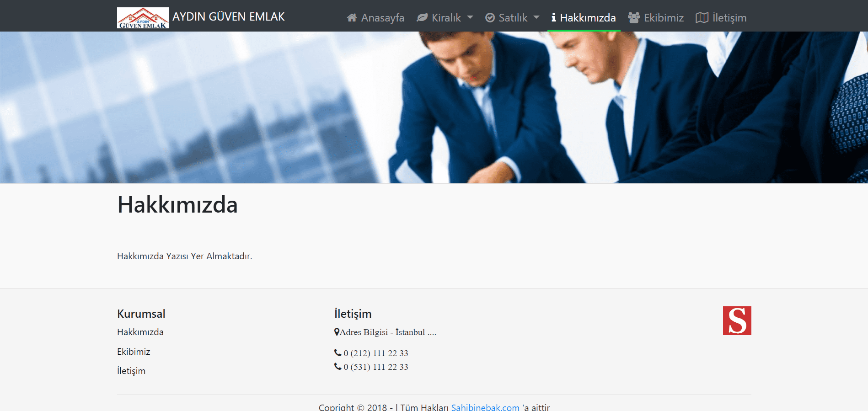This screenshot has width=868, height=411.
Task: Click the map icon beside İletişim
Action: (x=702, y=18)
